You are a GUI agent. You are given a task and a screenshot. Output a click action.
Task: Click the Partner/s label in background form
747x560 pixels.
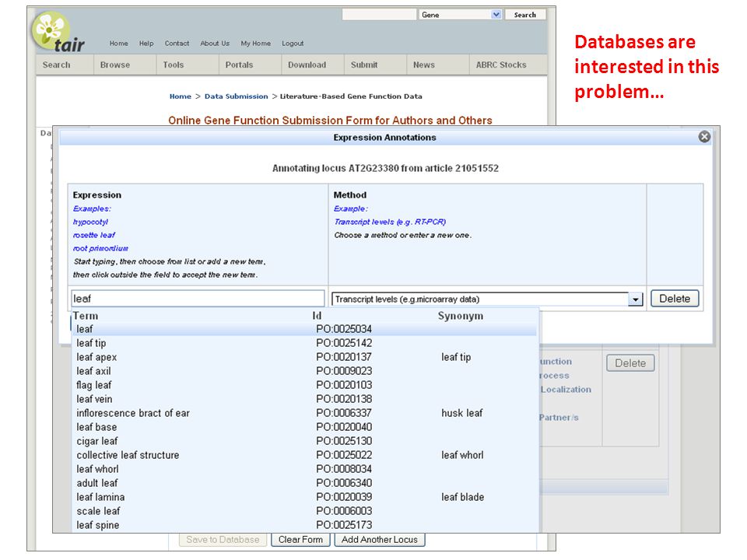tap(559, 418)
